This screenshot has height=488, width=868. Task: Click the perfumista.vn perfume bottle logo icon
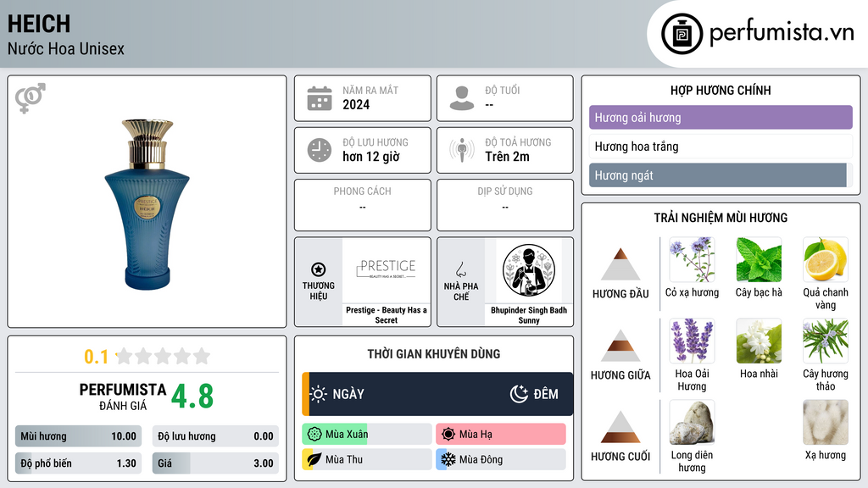[682, 34]
